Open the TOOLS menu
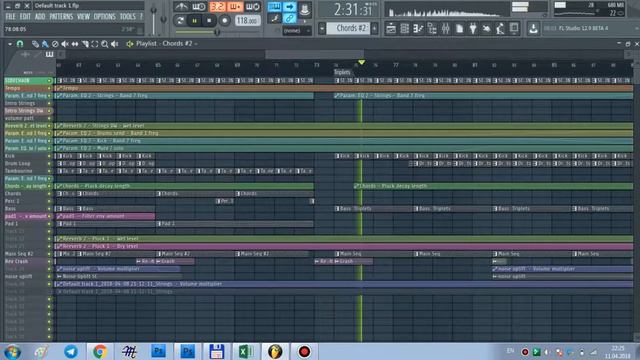 point(127,17)
